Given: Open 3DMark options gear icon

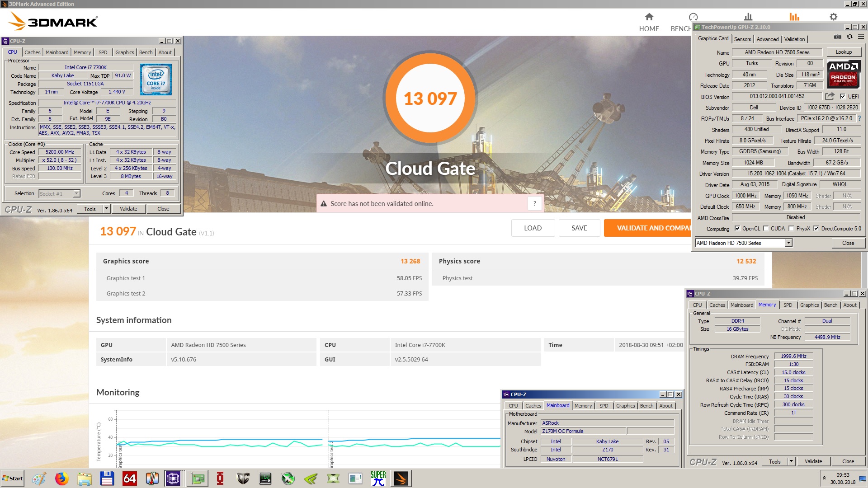Looking at the screenshot, I should tap(833, 17).
